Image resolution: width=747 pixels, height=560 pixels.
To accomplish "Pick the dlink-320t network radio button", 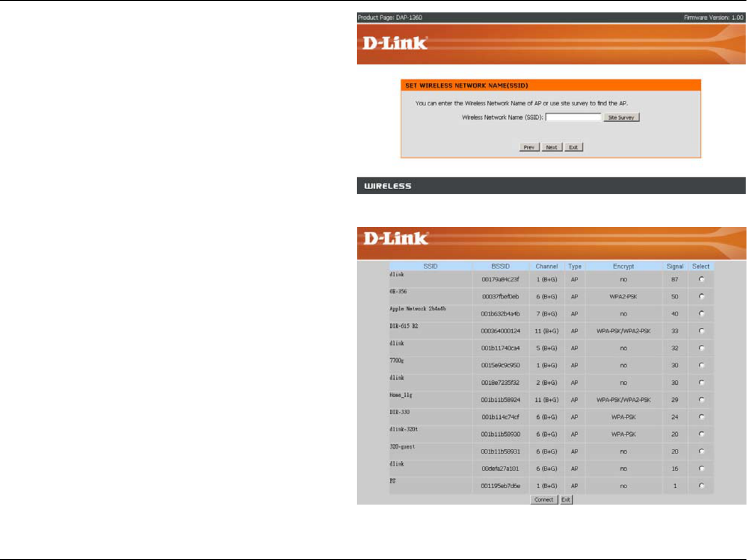I will (x=701, y=434).
